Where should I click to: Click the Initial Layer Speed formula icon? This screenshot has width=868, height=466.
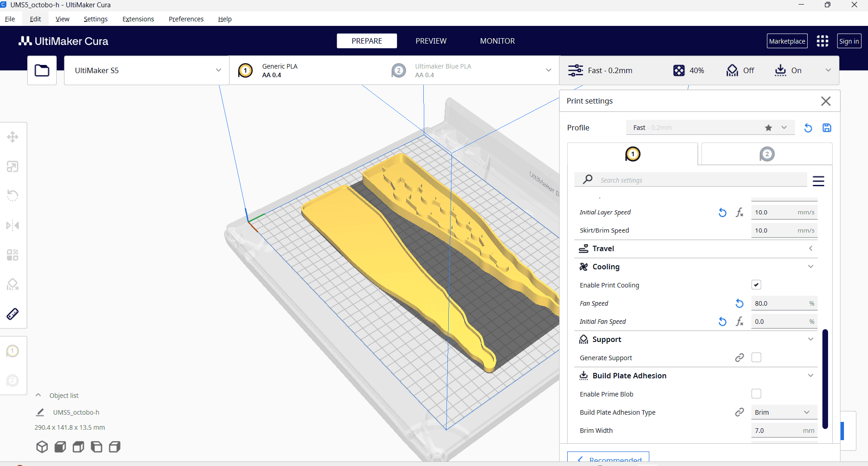740,213
